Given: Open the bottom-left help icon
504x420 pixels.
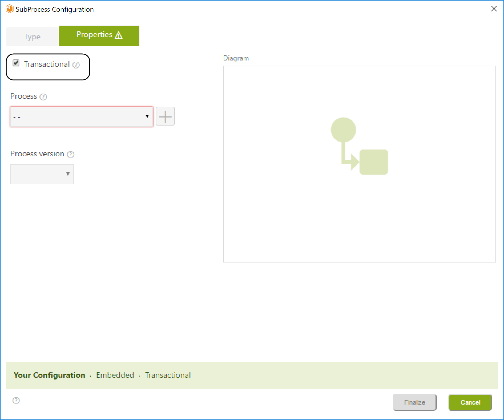Looking at the screenshot, I should point(16,401).
